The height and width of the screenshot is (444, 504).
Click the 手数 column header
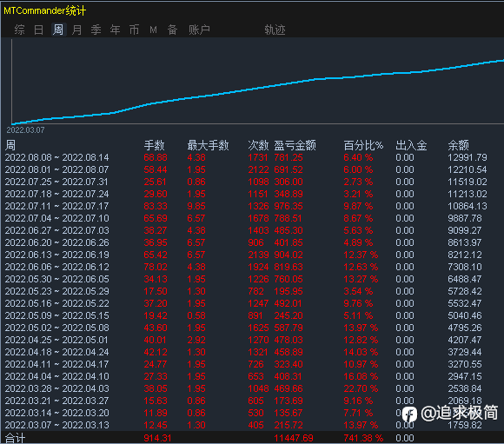[x=155, y=145]
